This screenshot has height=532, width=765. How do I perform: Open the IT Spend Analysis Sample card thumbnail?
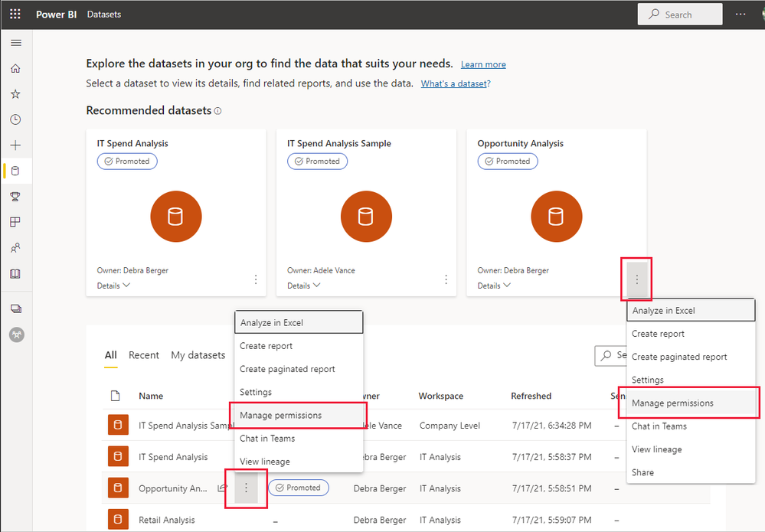point(366,217)
